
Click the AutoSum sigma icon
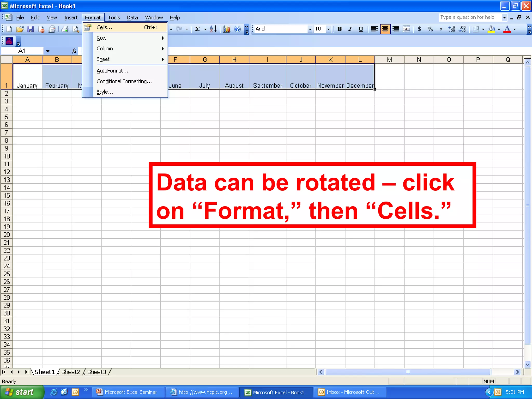(x=197, y=29)
